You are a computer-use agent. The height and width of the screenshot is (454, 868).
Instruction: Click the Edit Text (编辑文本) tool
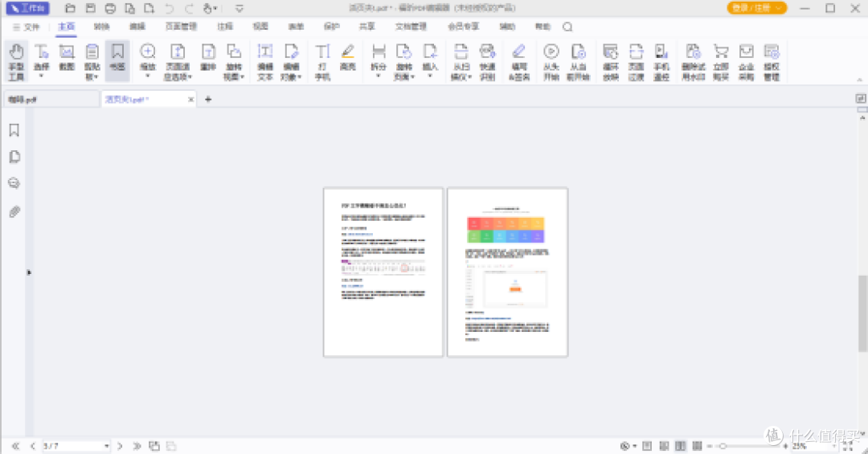(x=265, y=61)
